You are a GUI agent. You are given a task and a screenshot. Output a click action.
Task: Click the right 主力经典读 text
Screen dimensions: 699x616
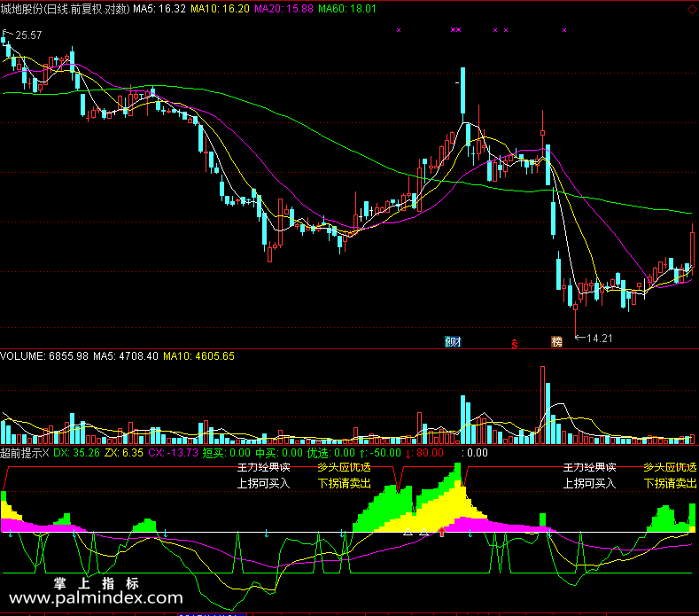pyautogui.click(x=589, y=467)
